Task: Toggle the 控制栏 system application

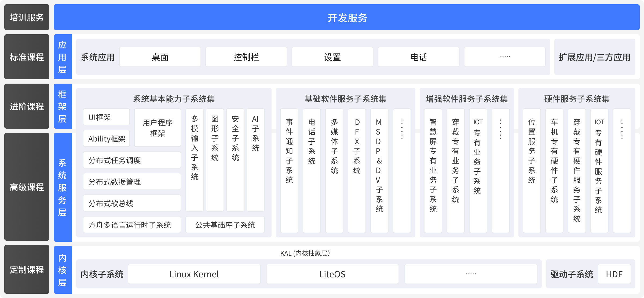Action: click(x=246, y=57)
